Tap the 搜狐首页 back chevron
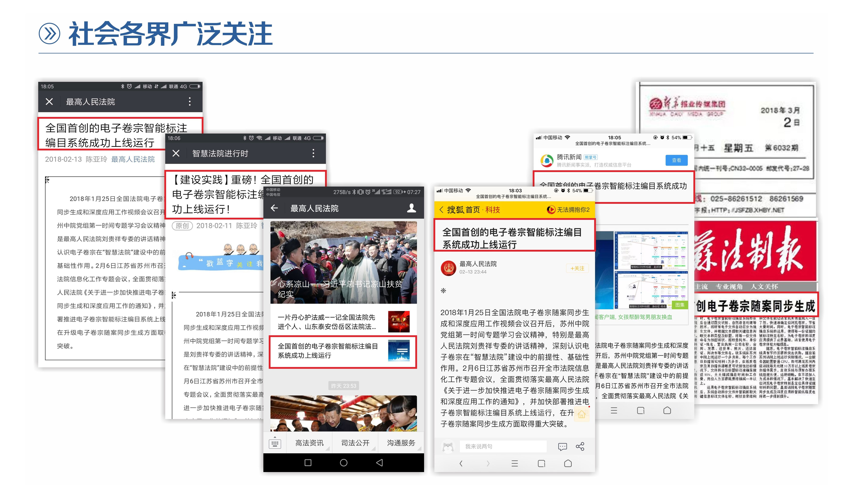This screenshot has height=504, width=857. (441, 210)
